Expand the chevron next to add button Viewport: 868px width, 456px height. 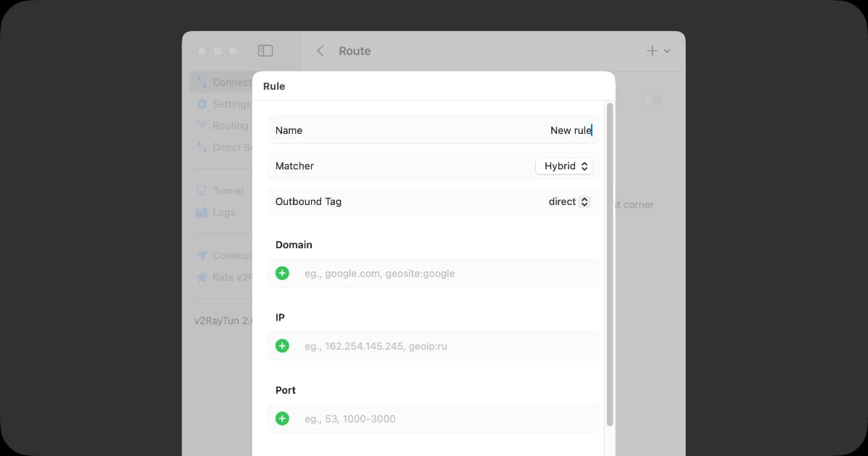coord(667,51)
